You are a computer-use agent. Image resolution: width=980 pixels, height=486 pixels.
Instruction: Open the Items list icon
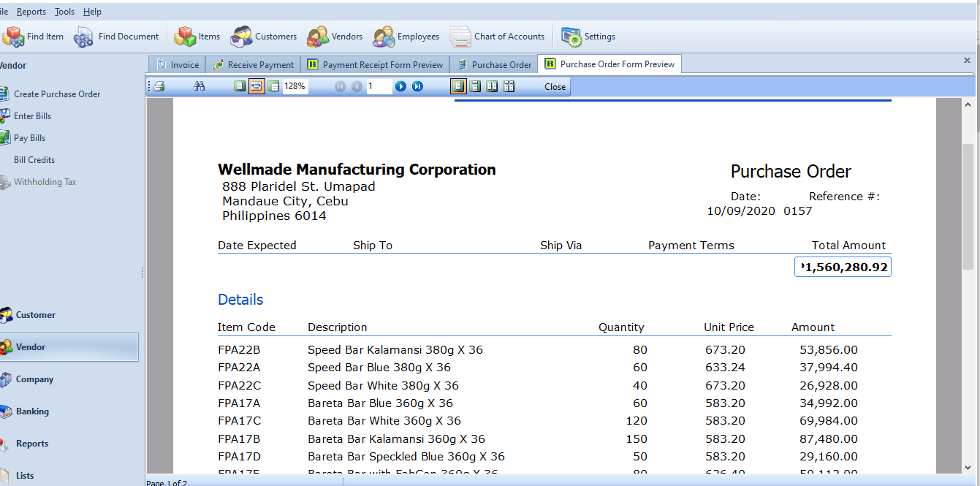click(197, 37)
